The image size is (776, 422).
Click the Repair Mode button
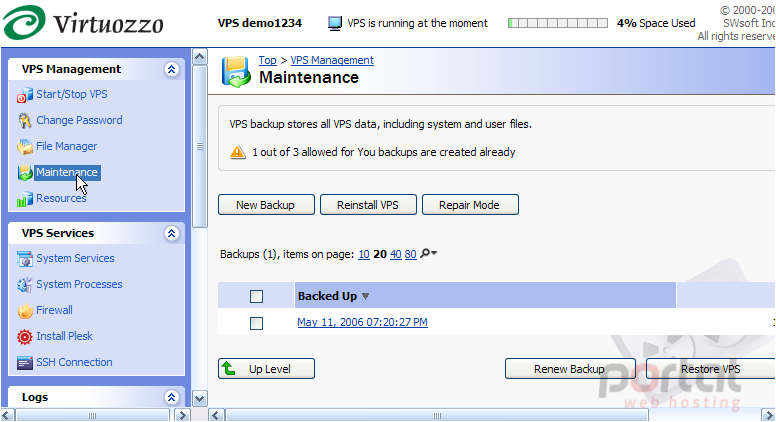tap(470, 205)
